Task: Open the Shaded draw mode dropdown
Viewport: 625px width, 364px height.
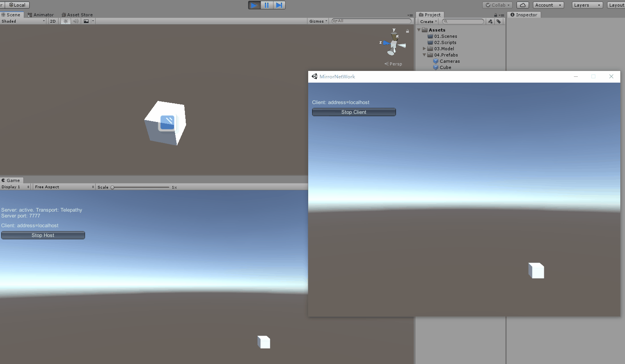Action: (x=23, y=21)
